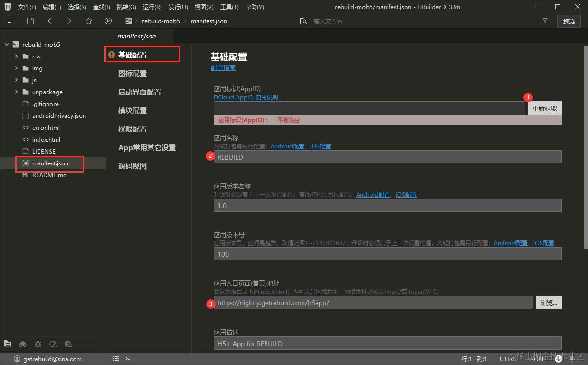
Task: Click the app name field containing REBUILD
Action: point(388,157)
